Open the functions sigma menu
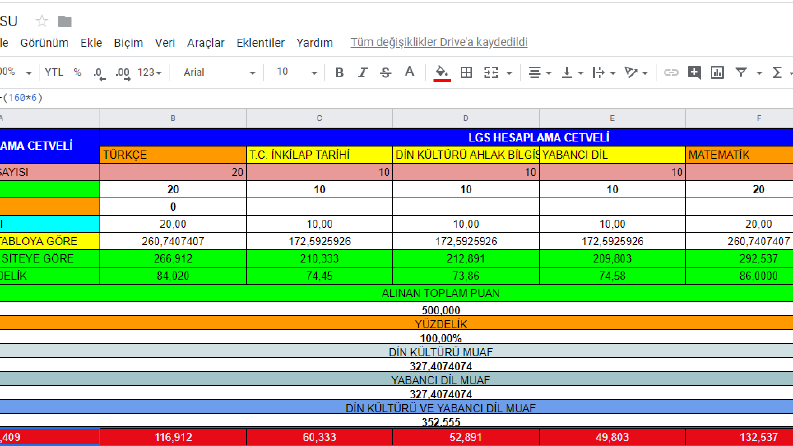This screenshot has width=793, height=446. pos(777,73)
